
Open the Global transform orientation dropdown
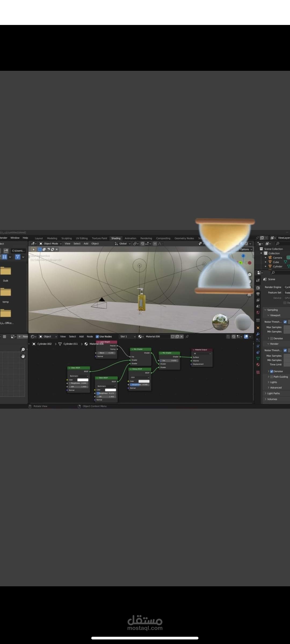123,244
